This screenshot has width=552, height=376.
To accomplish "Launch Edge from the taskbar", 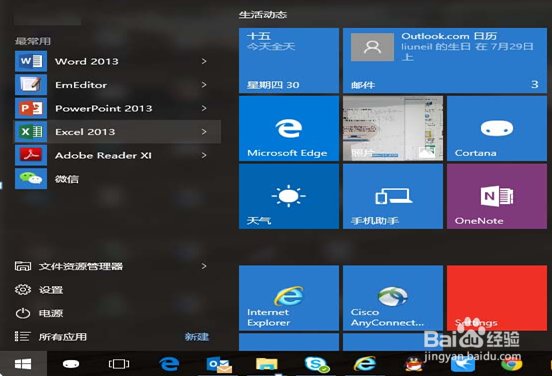I will [169, 364].
